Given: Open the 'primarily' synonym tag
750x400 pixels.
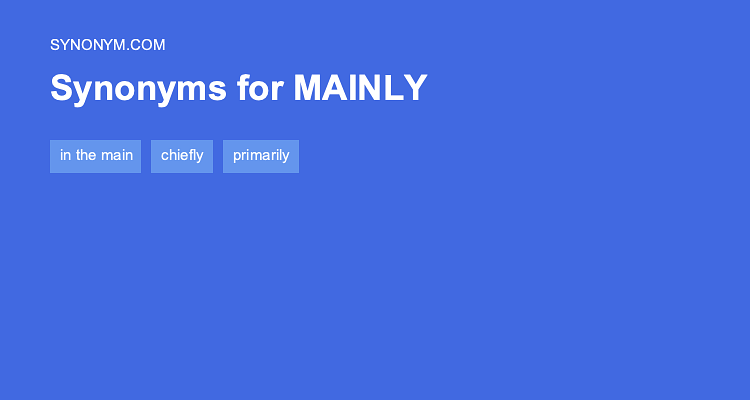Looking at the screenshot, I should click(x=261, y=156).
